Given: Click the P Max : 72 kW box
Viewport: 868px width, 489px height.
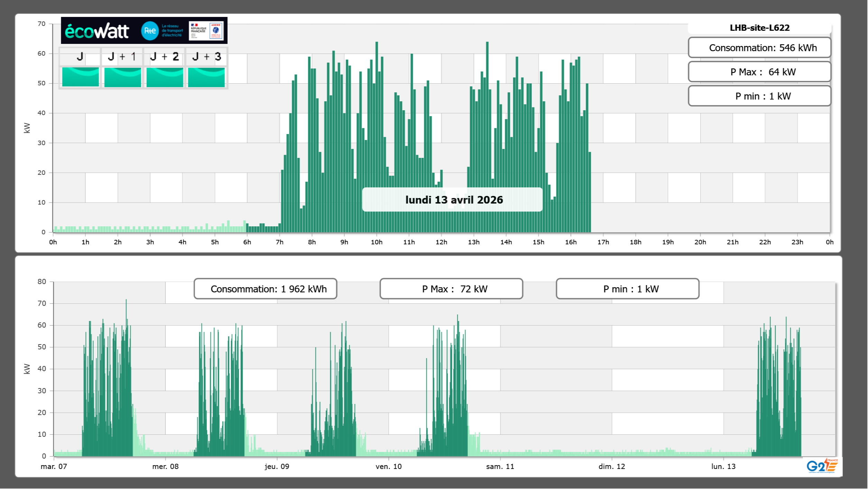Looking at the screenshot, I should coord(451,289).
